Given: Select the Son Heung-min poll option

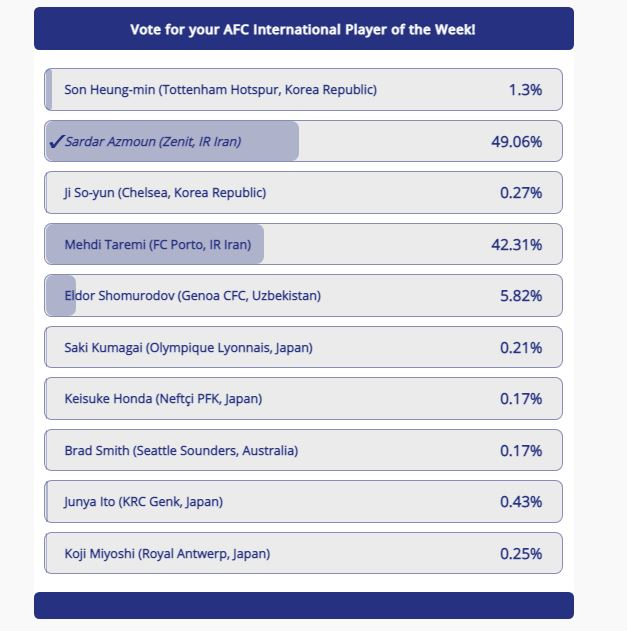Looking at the screenshot, I should pyautogui.click(x=303, y=89).
